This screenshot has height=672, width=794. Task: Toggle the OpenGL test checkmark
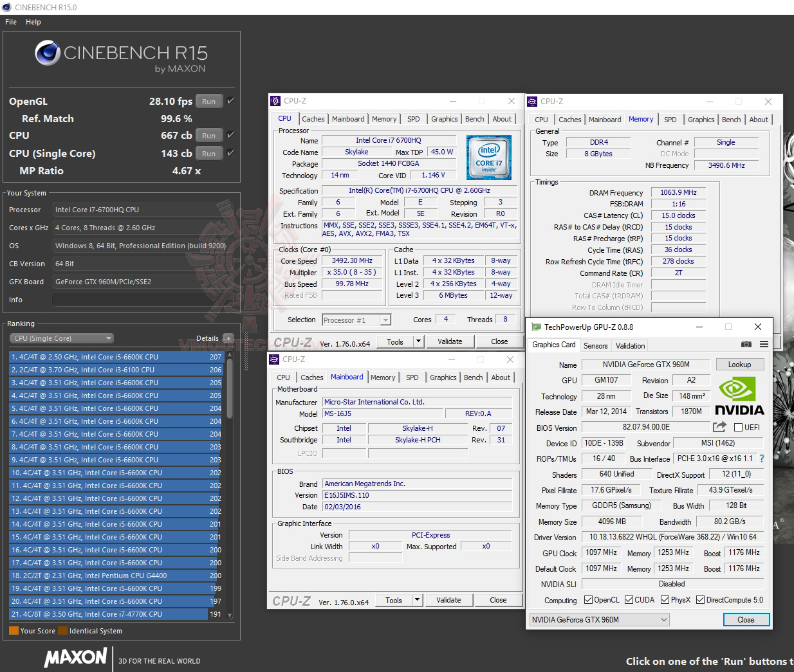coord(230,101)
